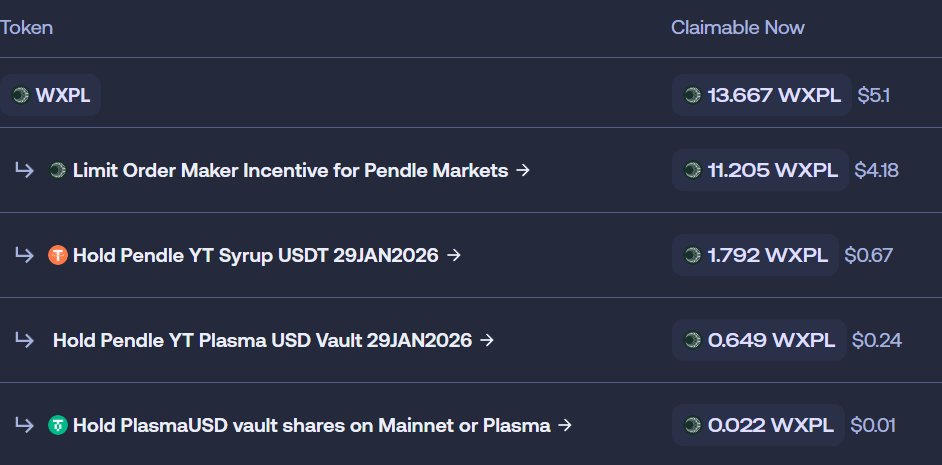Click the WXPL icon beside 1.792 WXPL
942x465 pixels.
691,255
